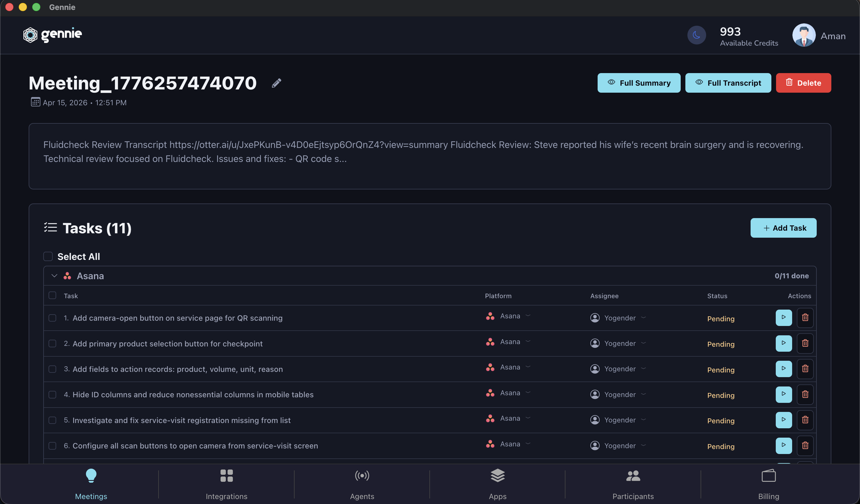Run task 5 with its play button

click(784, 420)
